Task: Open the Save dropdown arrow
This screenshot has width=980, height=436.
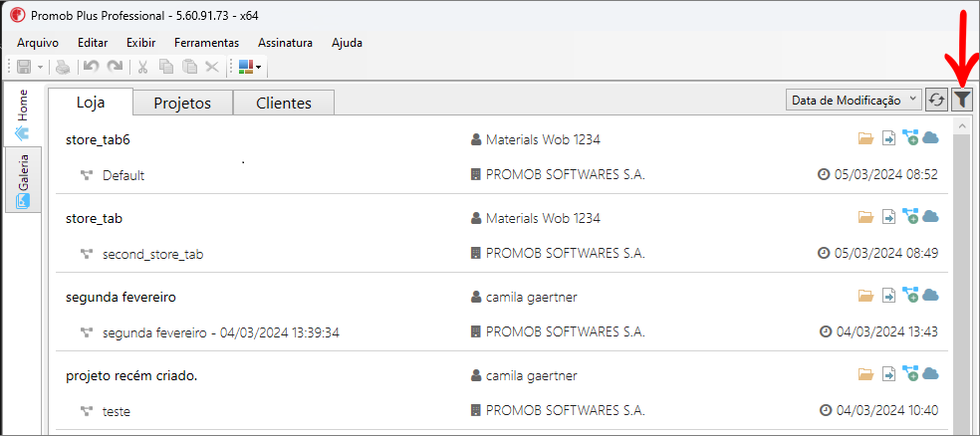Action: pos(40,67)
